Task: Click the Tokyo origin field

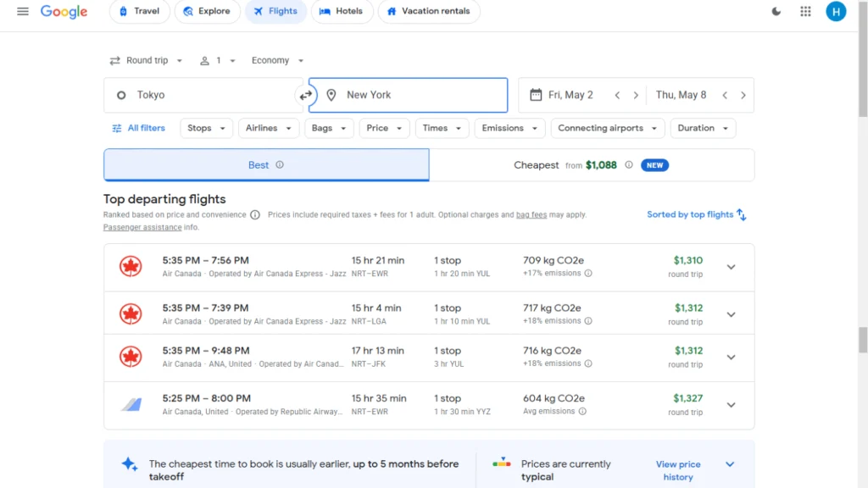Action: pyautogui.click(x=203, y=95)
